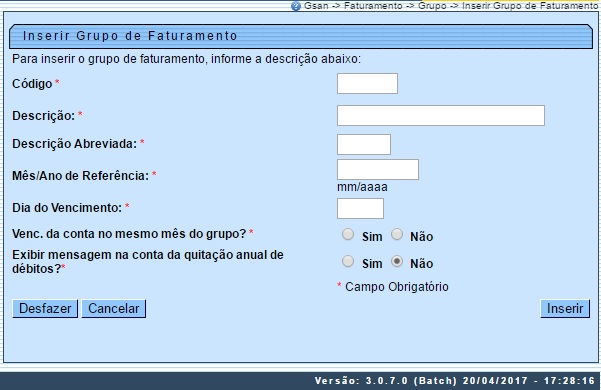Click the Dia do Vencimento input
Viewport: 601px width, 390px height.
coord(360,208)
